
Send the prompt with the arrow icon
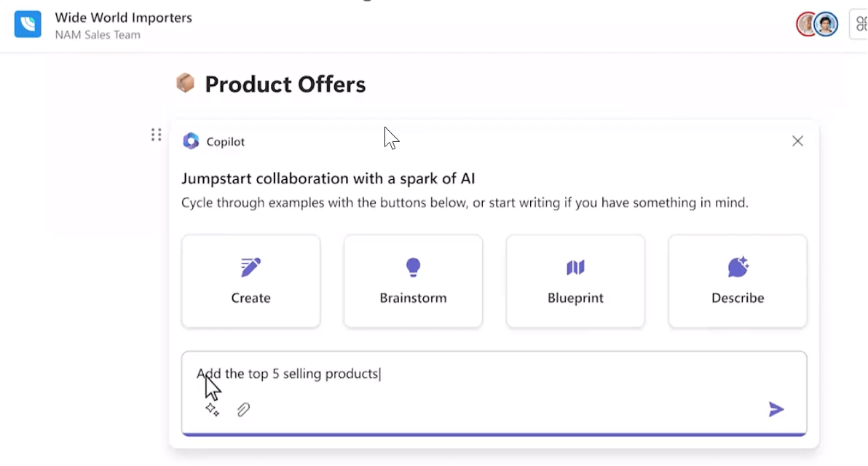pyautogui.click(x=776, y=409)
